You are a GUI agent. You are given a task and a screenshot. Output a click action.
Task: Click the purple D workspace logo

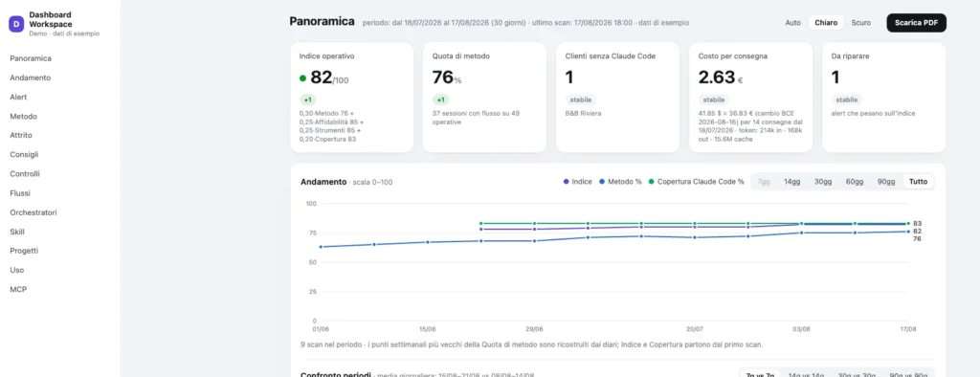point(16,24)
